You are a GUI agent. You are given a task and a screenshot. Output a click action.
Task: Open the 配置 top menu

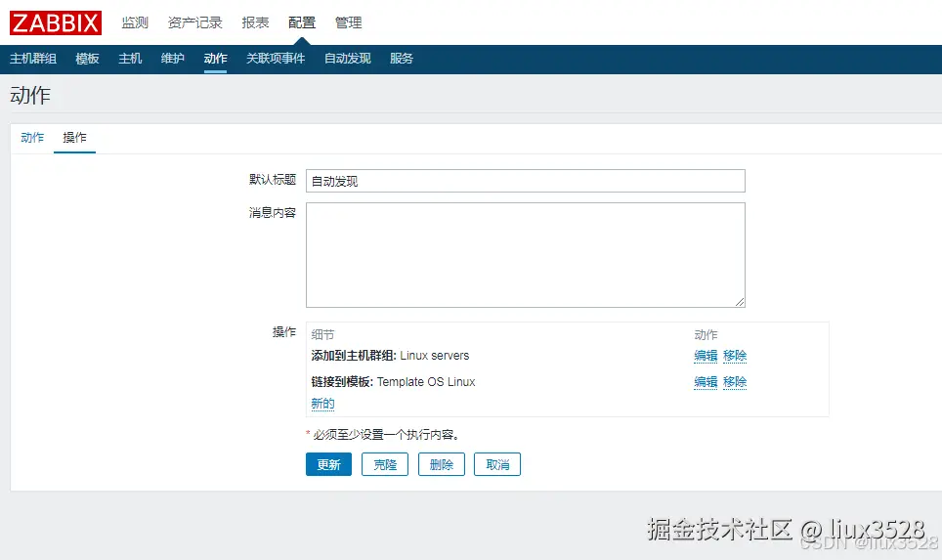coord(302,22)
